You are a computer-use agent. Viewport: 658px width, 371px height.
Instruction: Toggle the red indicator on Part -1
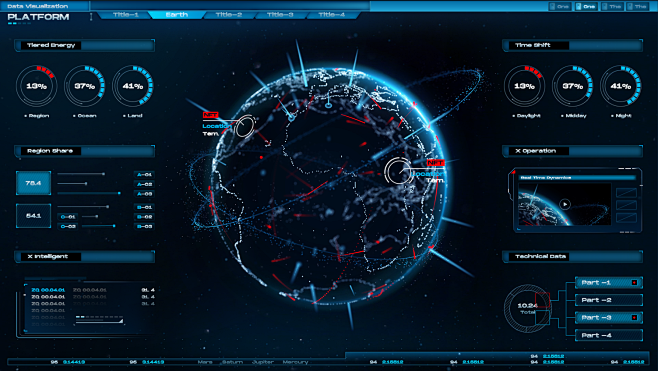(x=634, y=282)
